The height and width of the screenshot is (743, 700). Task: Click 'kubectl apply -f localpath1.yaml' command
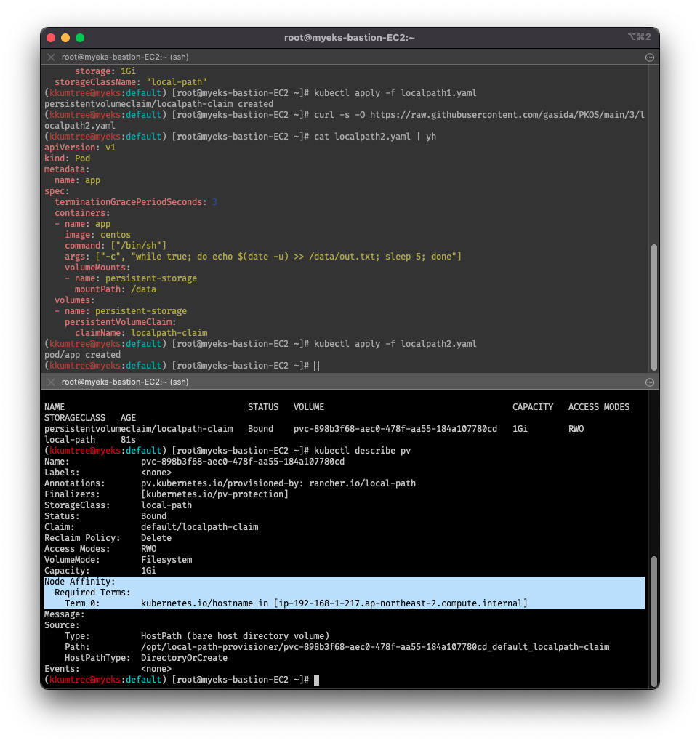395,93
